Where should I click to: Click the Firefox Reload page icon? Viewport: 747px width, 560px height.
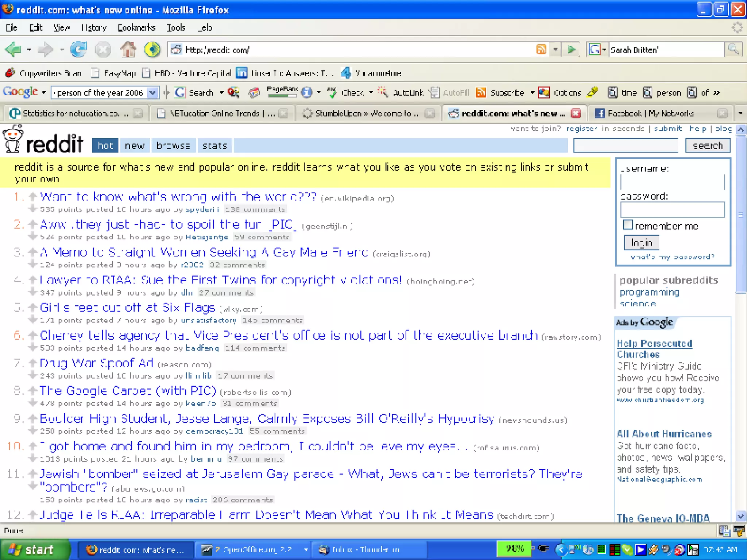coord(78,49)
